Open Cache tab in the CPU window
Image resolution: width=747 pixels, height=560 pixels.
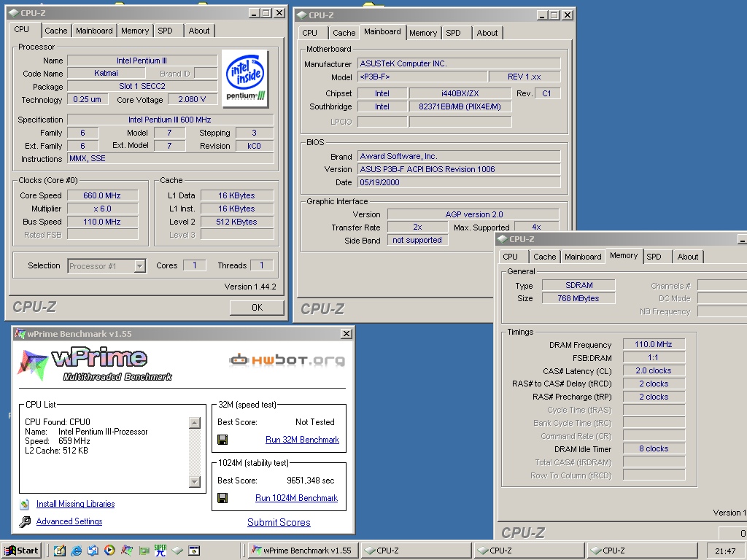click(55, 31)
